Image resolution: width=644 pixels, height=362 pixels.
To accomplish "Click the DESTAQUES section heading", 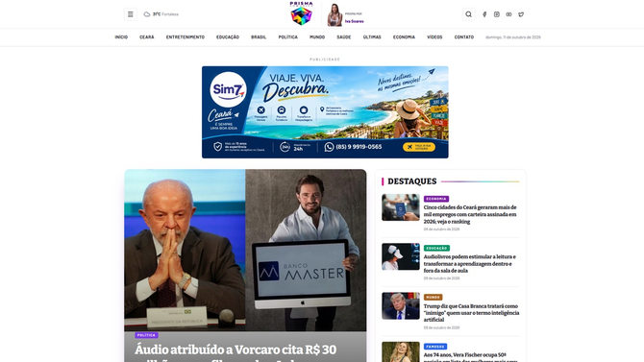I will [x=412, y=181].
